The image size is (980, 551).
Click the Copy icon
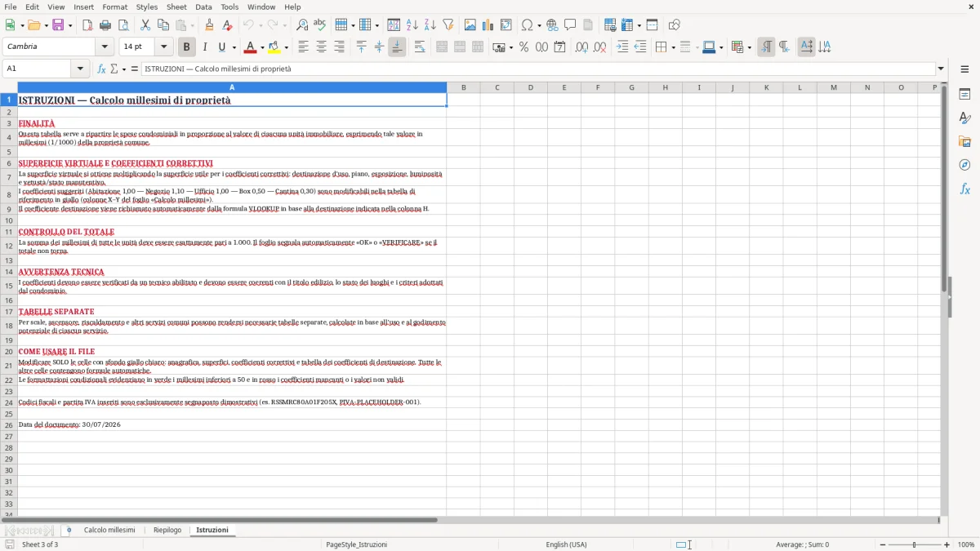point(163,25)
